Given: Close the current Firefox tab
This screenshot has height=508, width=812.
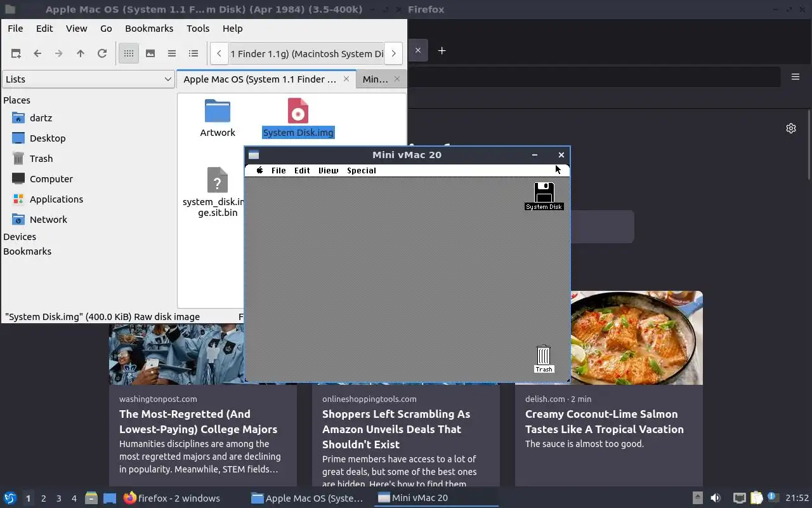Looking at the screenshot, I should [x=418, y=50].
